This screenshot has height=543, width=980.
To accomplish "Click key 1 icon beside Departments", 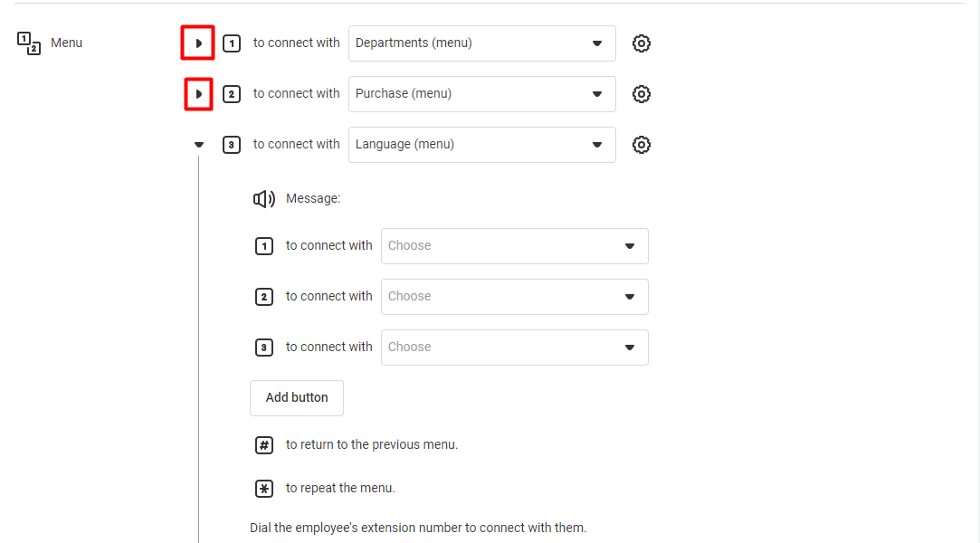I will 232,43.
